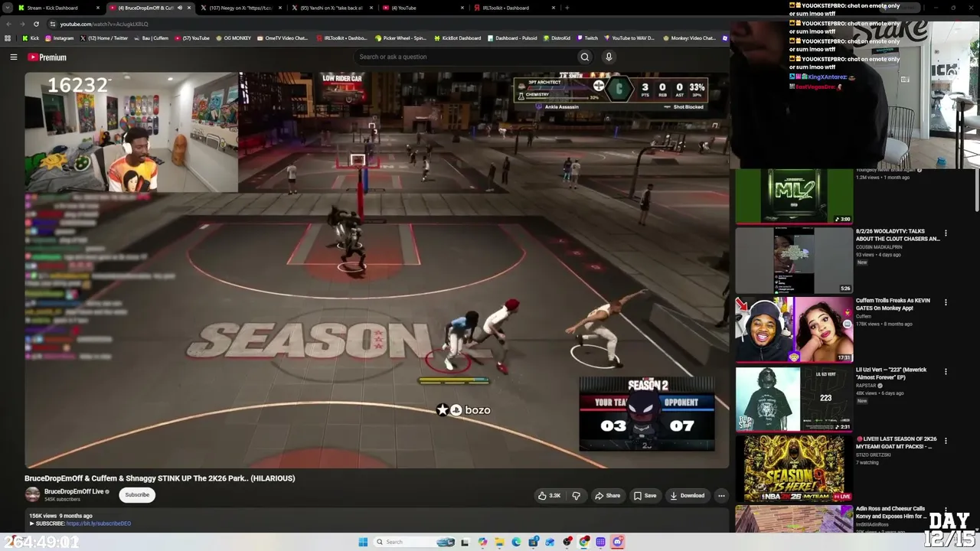Open the KickBot Dashboard bookmark
This screenshot has height=551, width=980.
coord(457,38)
